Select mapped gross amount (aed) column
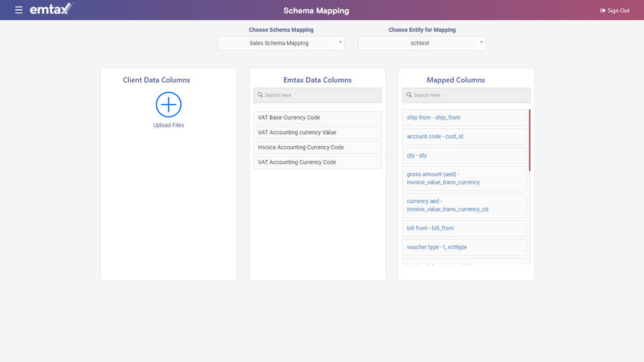 coord(464,178)
